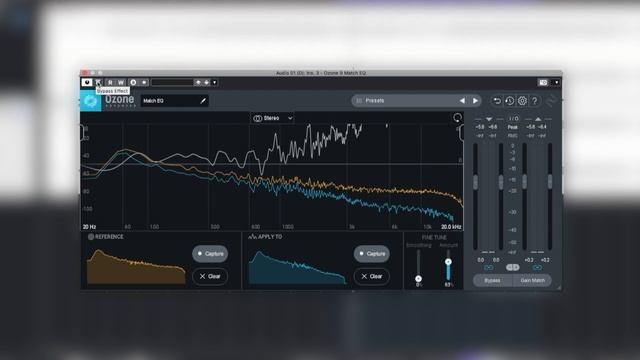Enable Read automation R button

[110, 82]
